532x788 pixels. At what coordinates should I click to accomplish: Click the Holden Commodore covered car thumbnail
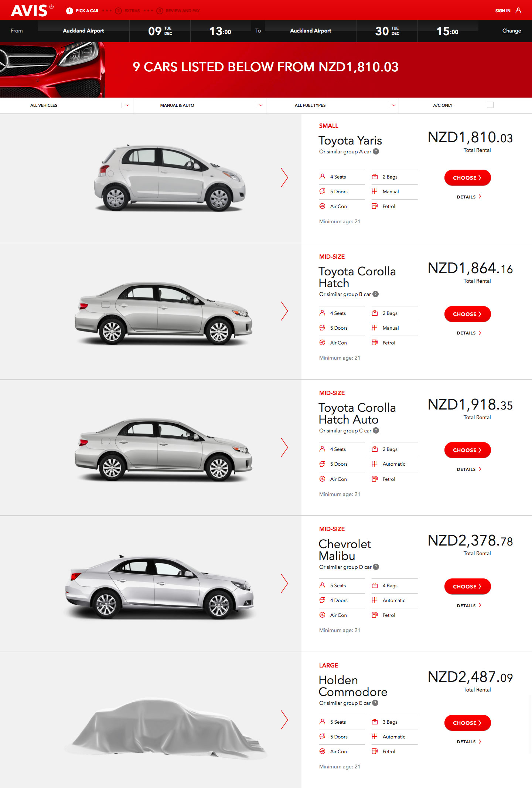click(166, 728)
